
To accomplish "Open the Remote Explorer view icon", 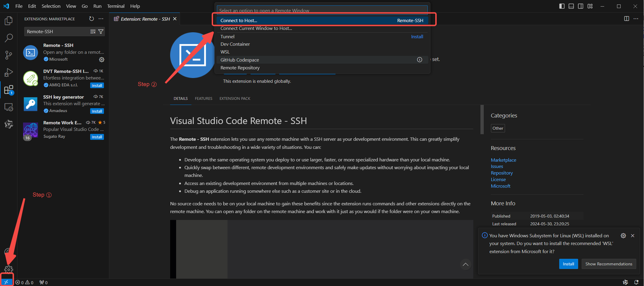I will pyautogui.click(x=9, y=107).
